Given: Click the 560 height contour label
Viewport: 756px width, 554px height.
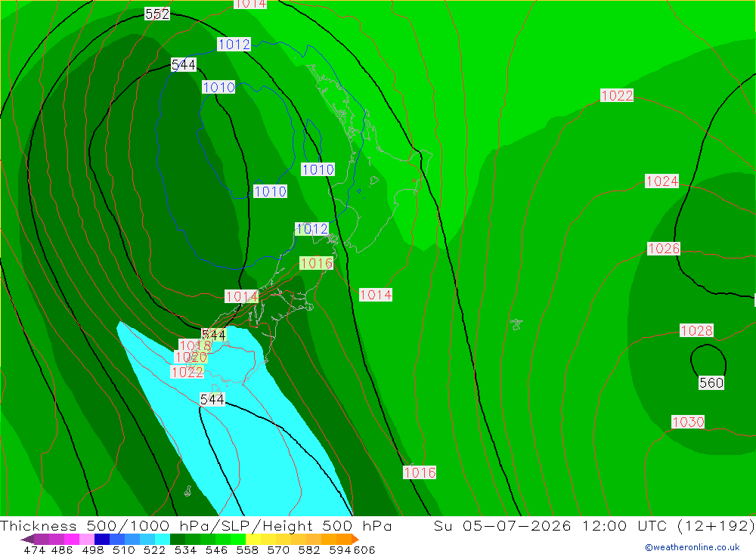Looking at the screenshot, I should [711, 383].
